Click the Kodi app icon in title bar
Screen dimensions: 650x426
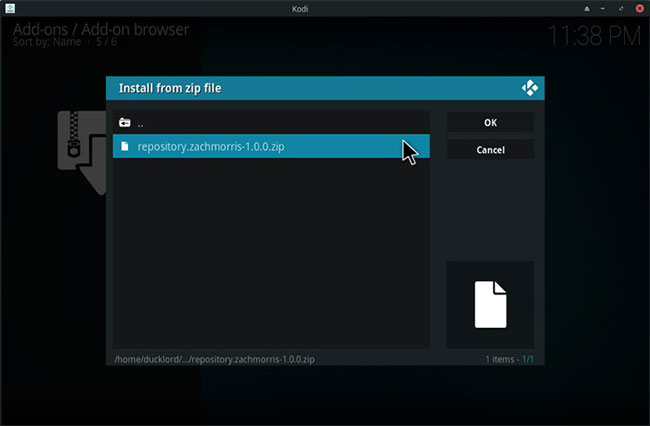(10, 8)
